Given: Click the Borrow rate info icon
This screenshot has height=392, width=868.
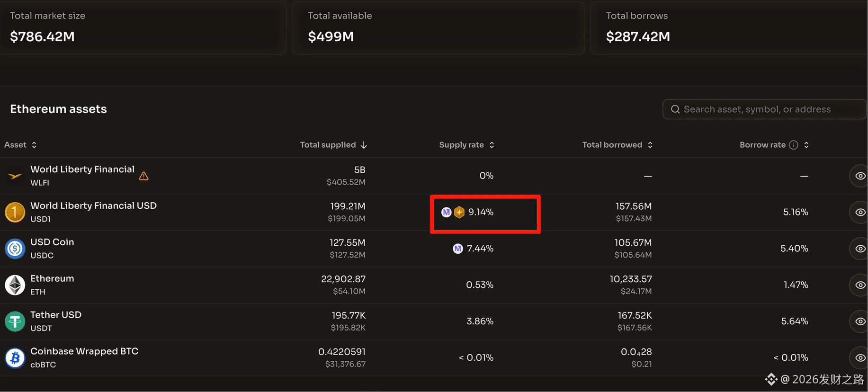Looking at the screenshot, I should 794,145.
